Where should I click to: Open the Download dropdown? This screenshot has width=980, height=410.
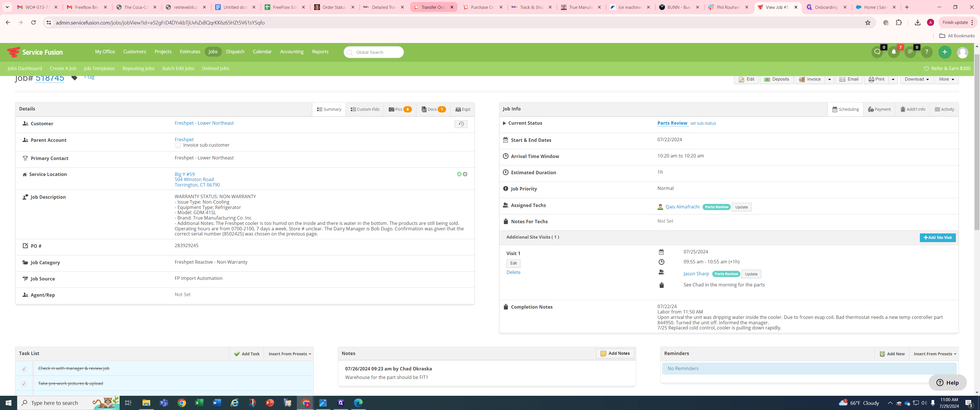[916, 79]
